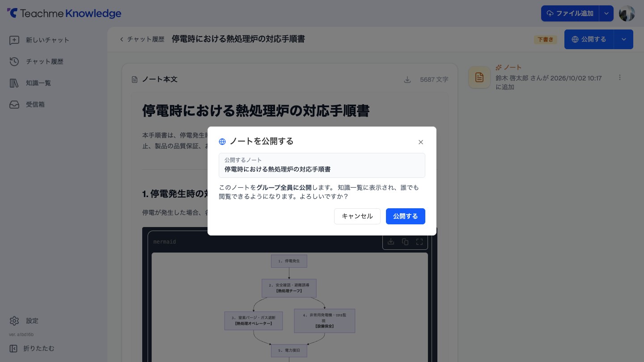Open the user avatar menu
This screenshot has width=644, height=362.
[627, 13]
